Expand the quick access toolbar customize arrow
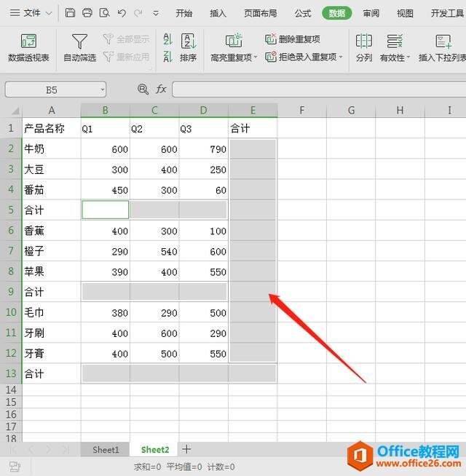 [x=156, y=13]
